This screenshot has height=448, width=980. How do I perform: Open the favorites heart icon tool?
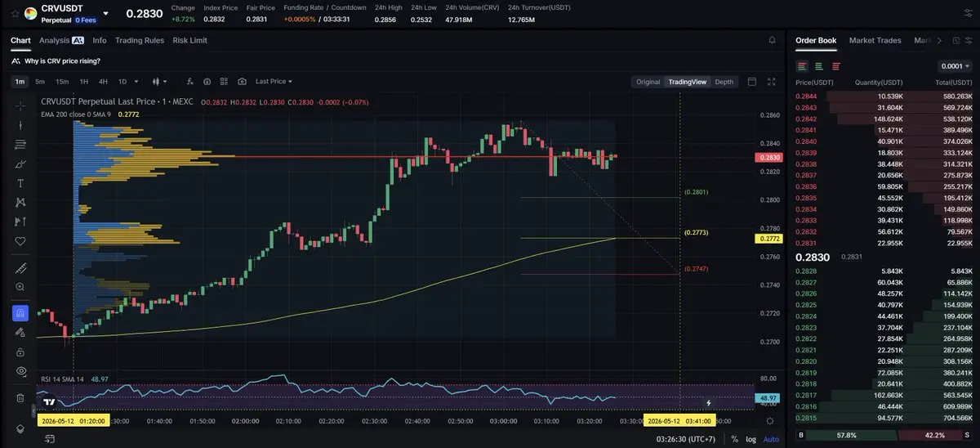pyautogui.click(x=20, y=241)
